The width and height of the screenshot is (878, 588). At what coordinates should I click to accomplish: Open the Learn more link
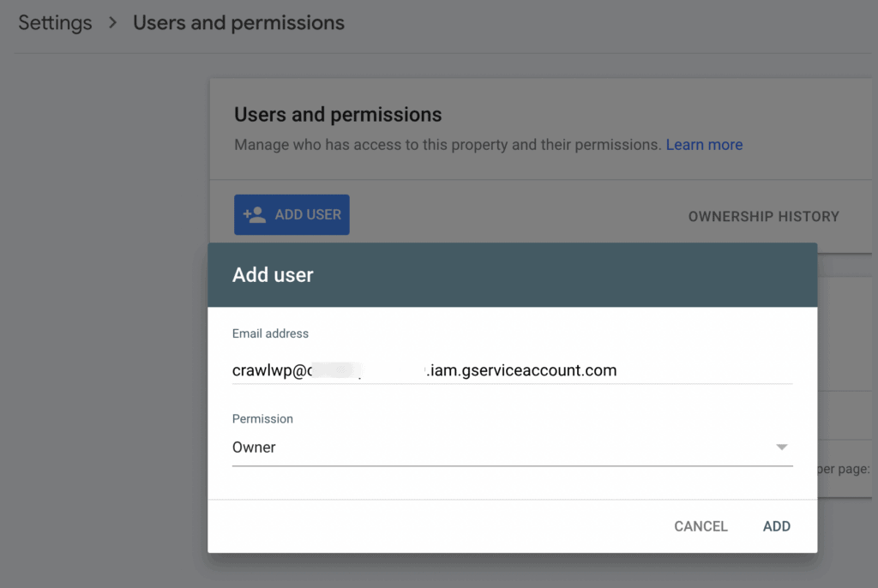(704, 144)
